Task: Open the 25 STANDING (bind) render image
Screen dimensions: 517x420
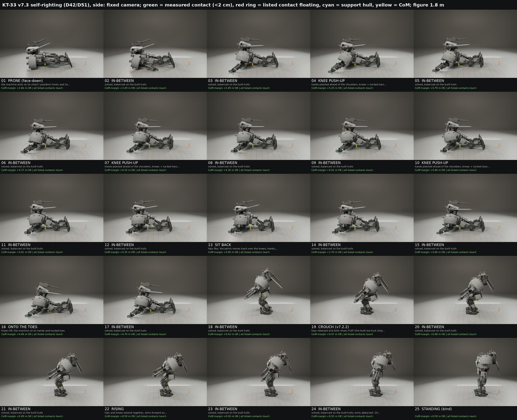Action: (465, 372)
